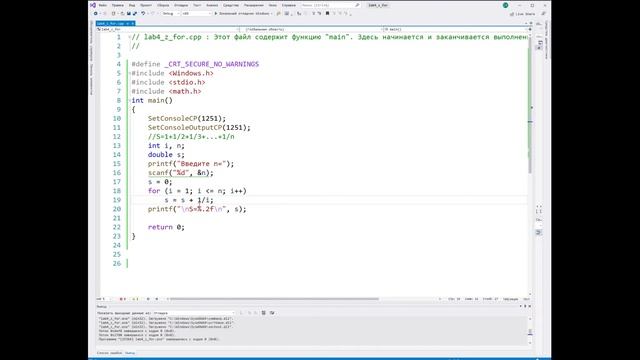The image size is (640, 360).
Task: Open the global scope navigation dropdown
Action: [x=312, y=29]
